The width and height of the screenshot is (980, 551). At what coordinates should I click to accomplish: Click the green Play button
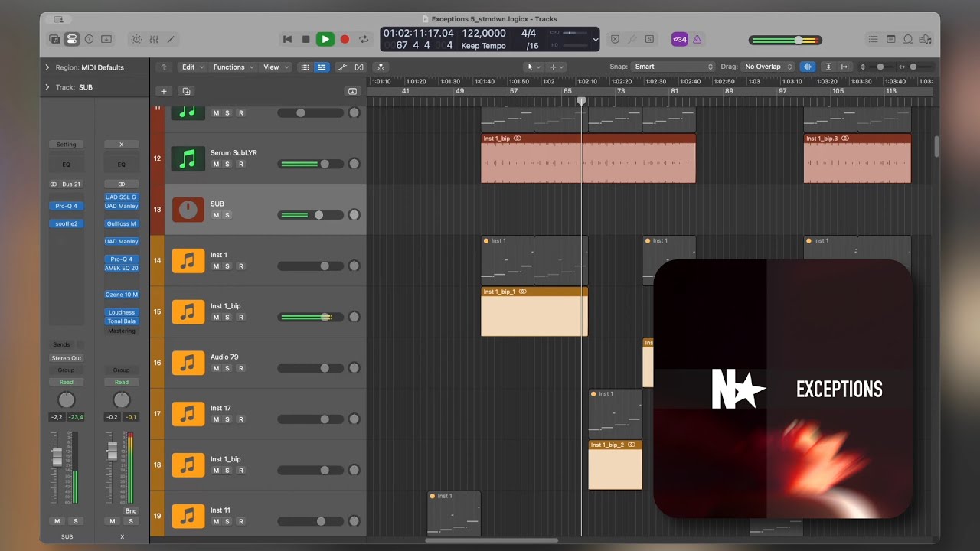click(x=325, y=39)
